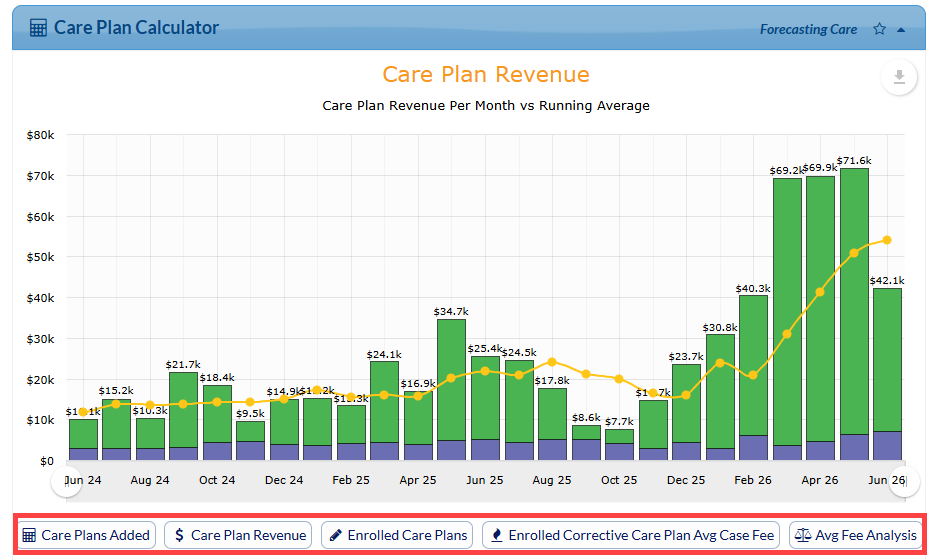Click the dollar icon on Care Plan Revenue
The width and height of the screenshot is (936, 560).
pos(179,535)
